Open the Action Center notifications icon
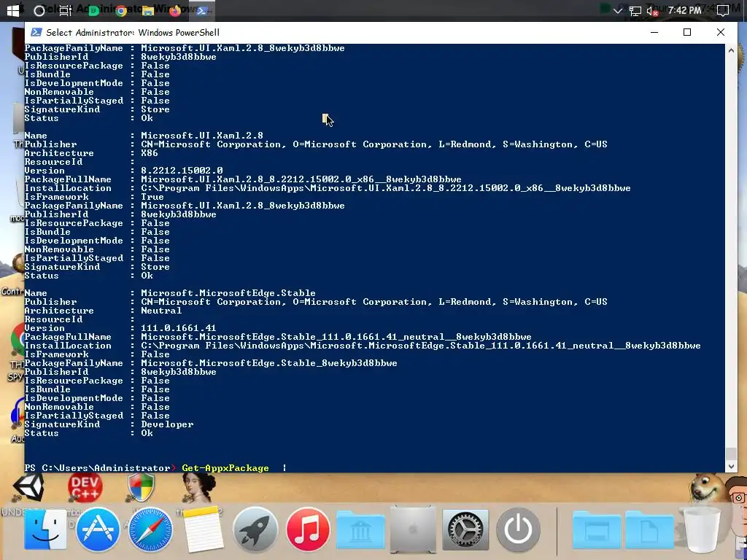The image size is (747, 560). (723, 10)
